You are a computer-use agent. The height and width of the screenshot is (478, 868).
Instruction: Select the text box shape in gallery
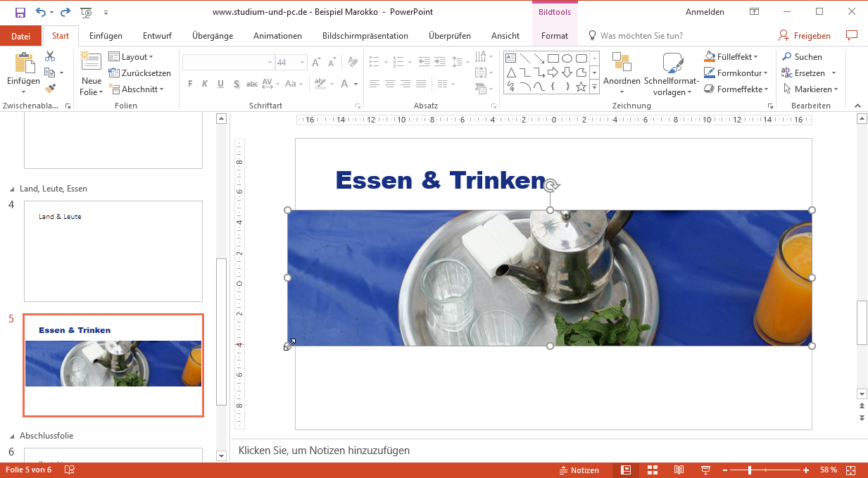pyautogui.click(x=511, y=58)
